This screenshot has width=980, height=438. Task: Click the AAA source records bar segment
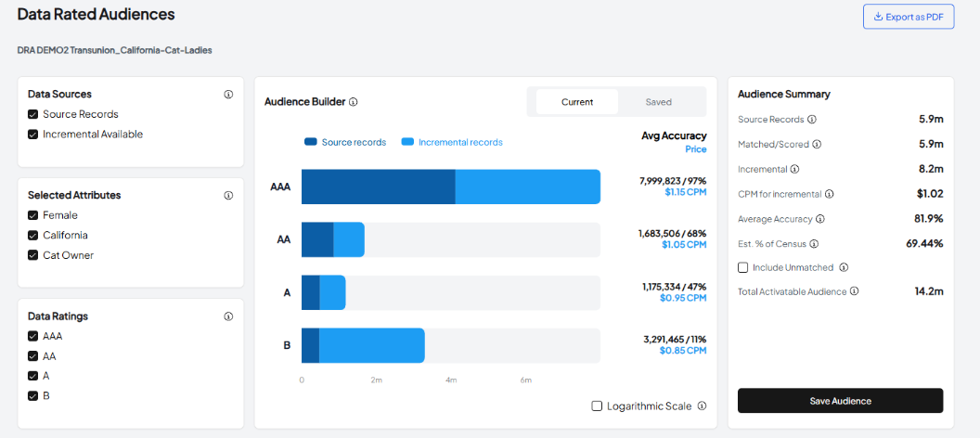coord(378,187)
